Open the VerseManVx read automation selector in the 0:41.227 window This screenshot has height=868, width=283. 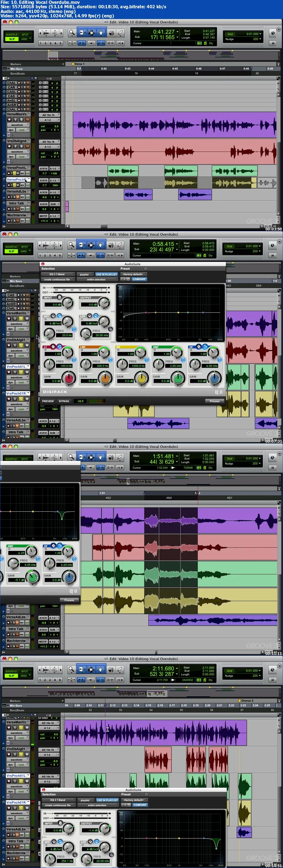coord(23,130)
